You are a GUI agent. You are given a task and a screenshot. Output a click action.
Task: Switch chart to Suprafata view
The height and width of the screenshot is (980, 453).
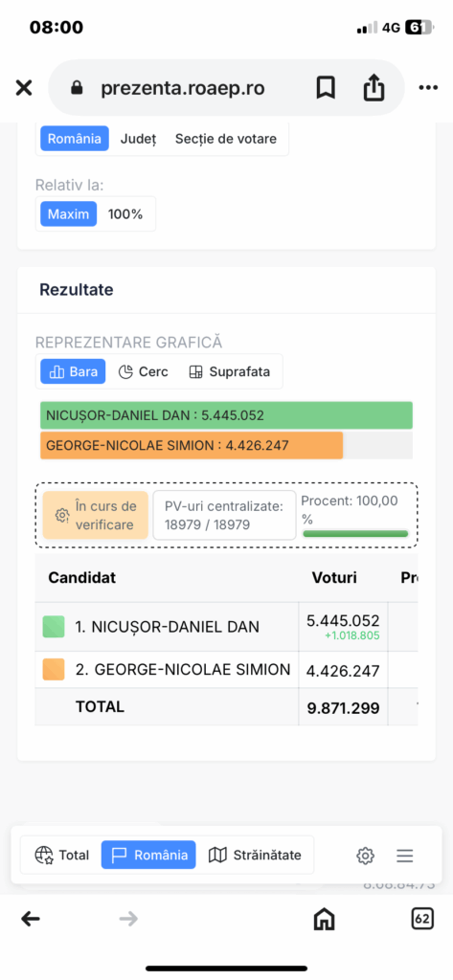pos(230,372)
